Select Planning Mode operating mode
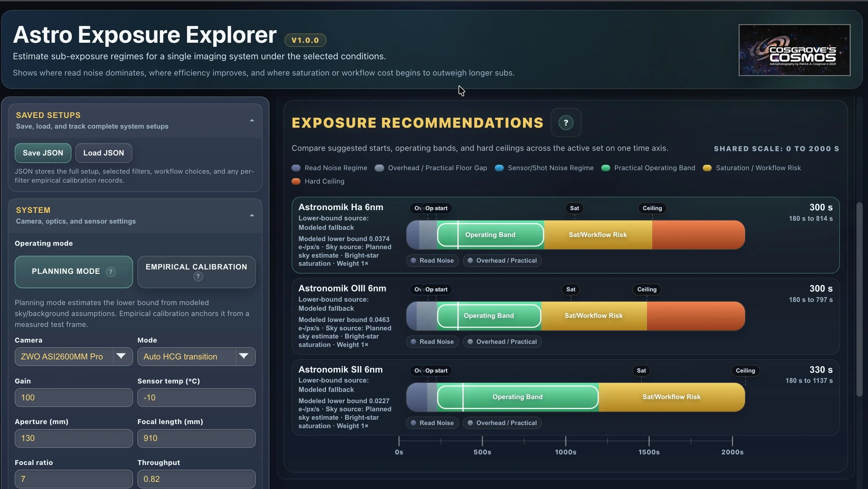 click(x=66, y=272)
